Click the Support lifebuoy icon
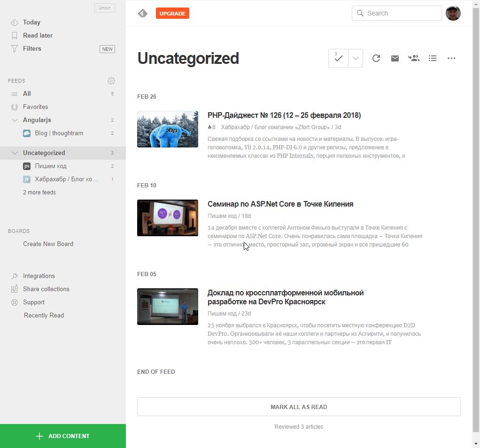This screenshot has width=480, height=448. coord(15,302)
